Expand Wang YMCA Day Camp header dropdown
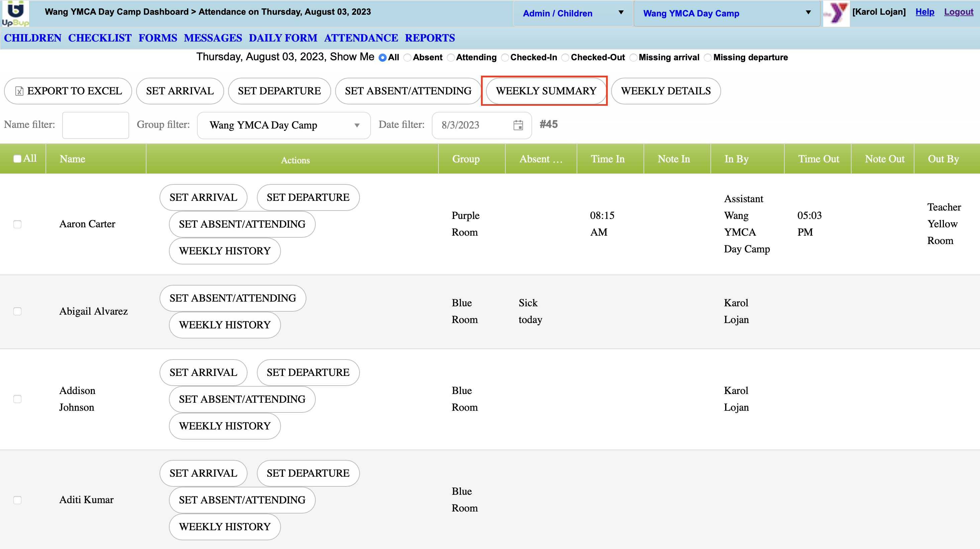980x549 pixels. click(x=726, y=13)
